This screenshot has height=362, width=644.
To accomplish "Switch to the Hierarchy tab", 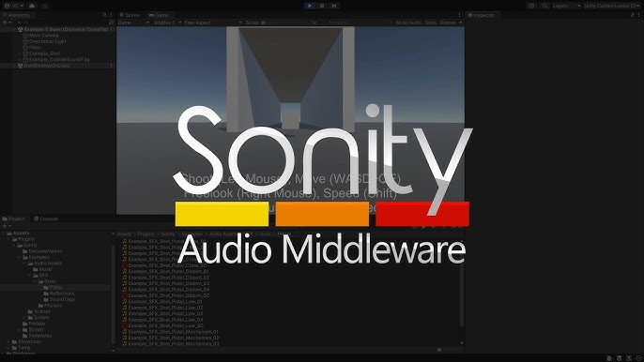I will (17, 15).
